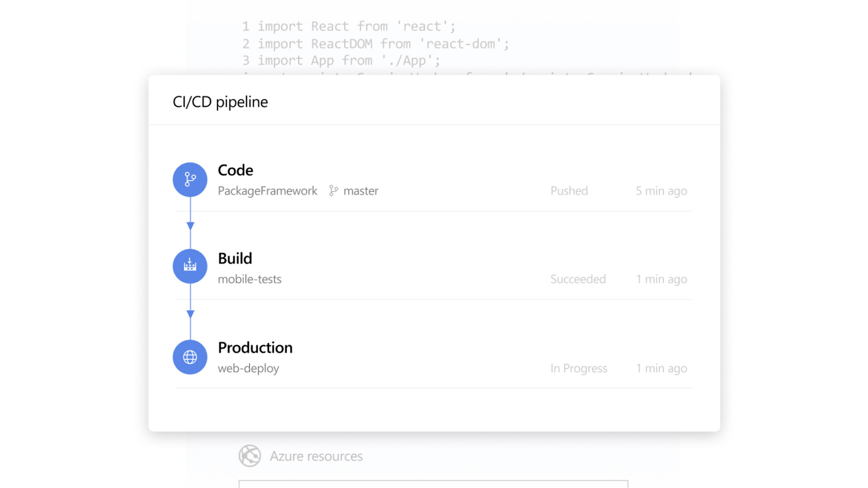Open the Build stage title

pos(235,259)
